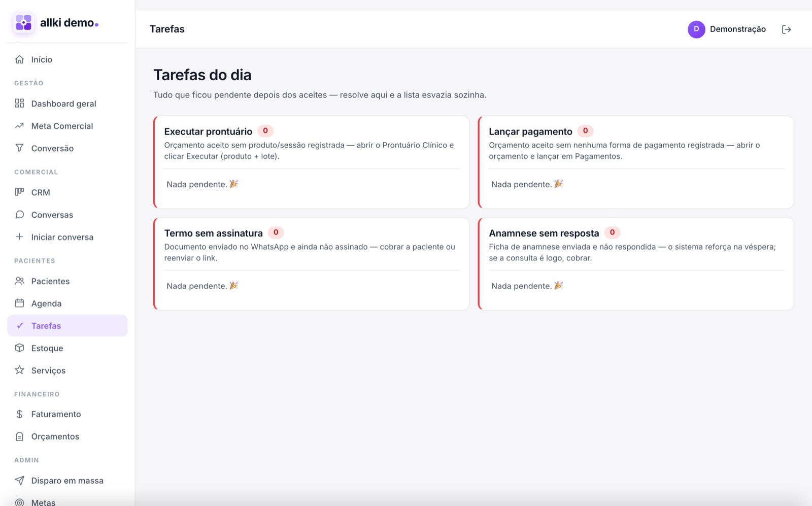The height and width of the screenshot is (506, 812).
Task: Click Nada pendente in Lançar pagamento card
Action: click(527, 184)
